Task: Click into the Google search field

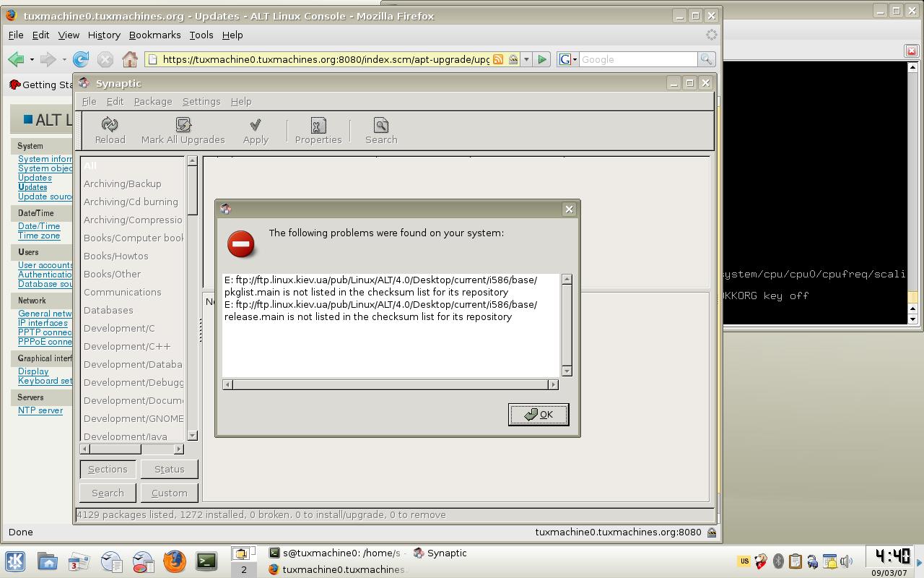Action: tap(638, 59)
